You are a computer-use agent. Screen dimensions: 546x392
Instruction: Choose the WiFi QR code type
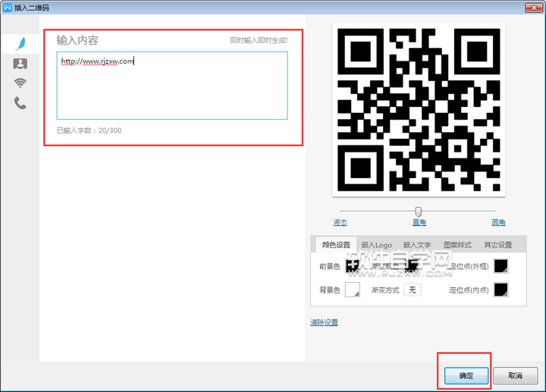(20, 83)
